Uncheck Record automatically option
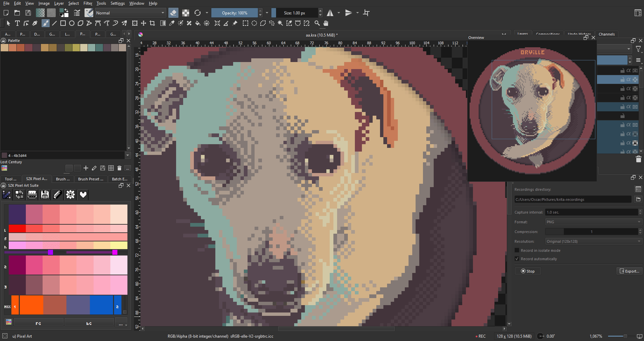 click(517, 259)
